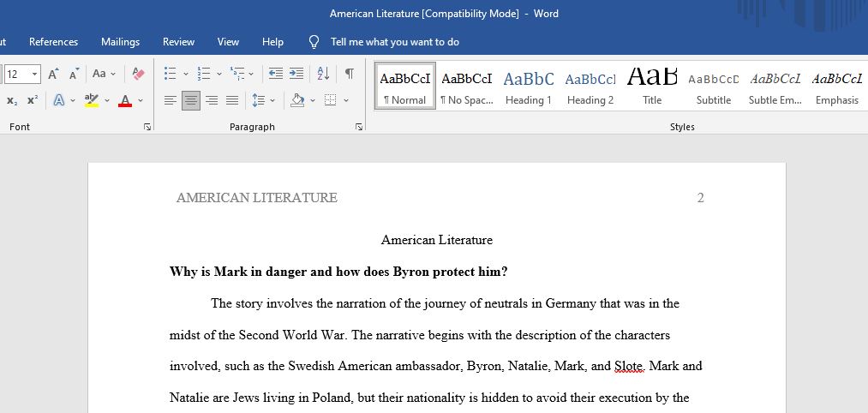Image resolution: width=868 pixels, height=413 pixels.
Task: Click the Tell me lightbulb icon
Action: [x=314, y=42]
